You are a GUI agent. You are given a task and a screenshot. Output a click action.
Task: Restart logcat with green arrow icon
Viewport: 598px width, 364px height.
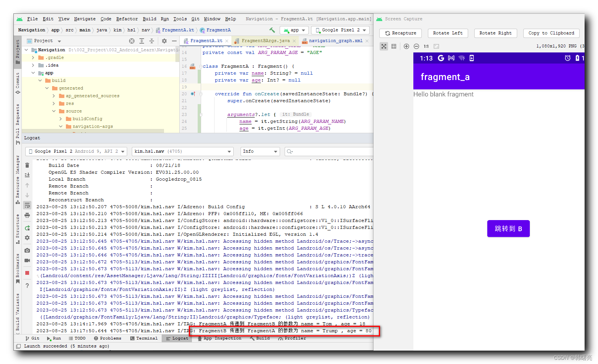(x=27, y=228)
